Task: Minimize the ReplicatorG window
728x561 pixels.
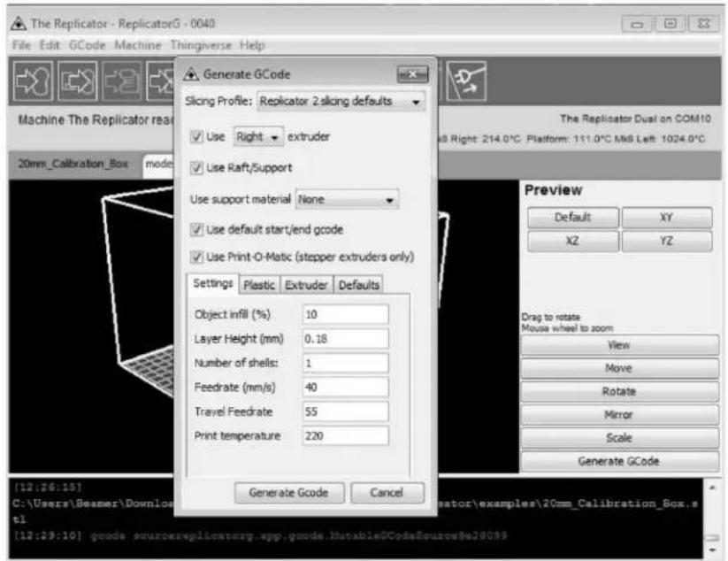Action: point(637,24)
